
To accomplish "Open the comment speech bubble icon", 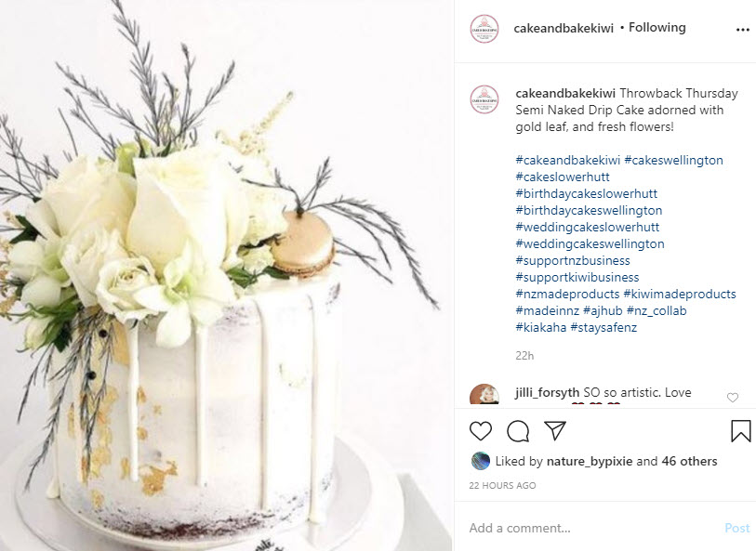I will (518, 430).
